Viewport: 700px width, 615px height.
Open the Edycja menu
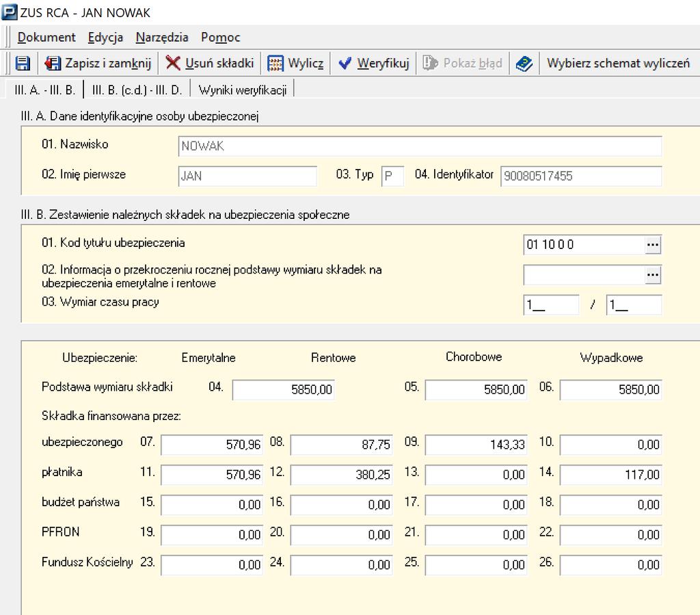105,38
